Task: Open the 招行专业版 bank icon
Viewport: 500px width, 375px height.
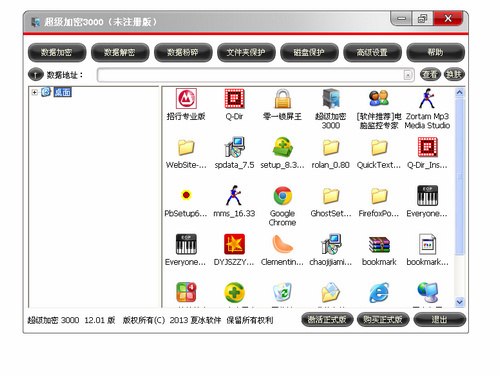Action: click(186, 98)
